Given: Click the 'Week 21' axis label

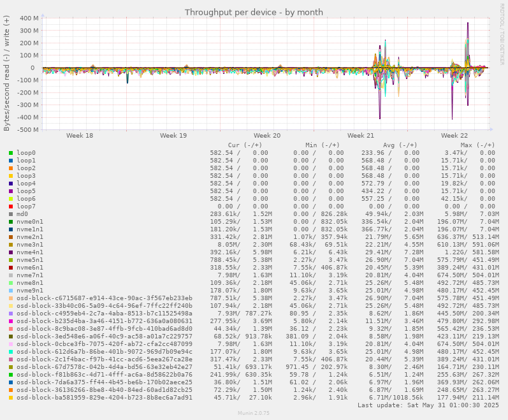Looking at the screenshot, I should 361,135.
